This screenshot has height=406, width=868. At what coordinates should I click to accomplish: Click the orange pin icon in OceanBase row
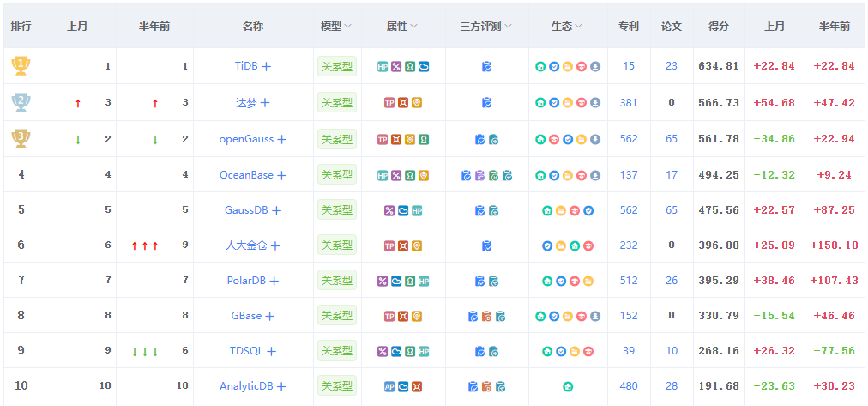pyautogui.click(x=424, y=176)
